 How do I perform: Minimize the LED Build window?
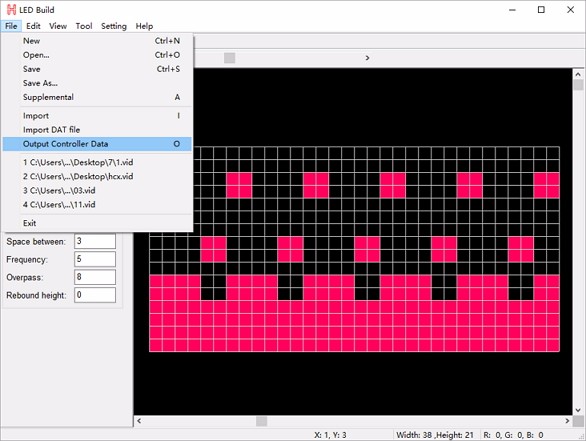[512, 10]
